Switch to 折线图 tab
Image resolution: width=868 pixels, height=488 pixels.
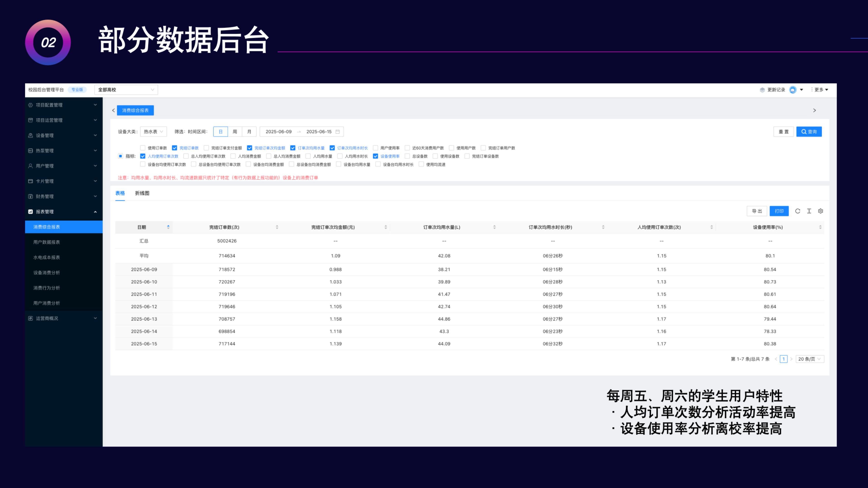[142, 193]
